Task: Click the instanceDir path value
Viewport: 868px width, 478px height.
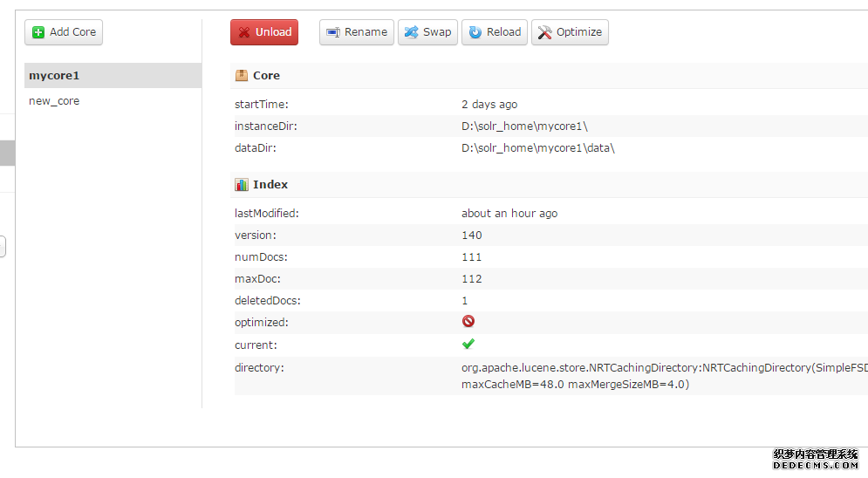Action: click(525, 126)
